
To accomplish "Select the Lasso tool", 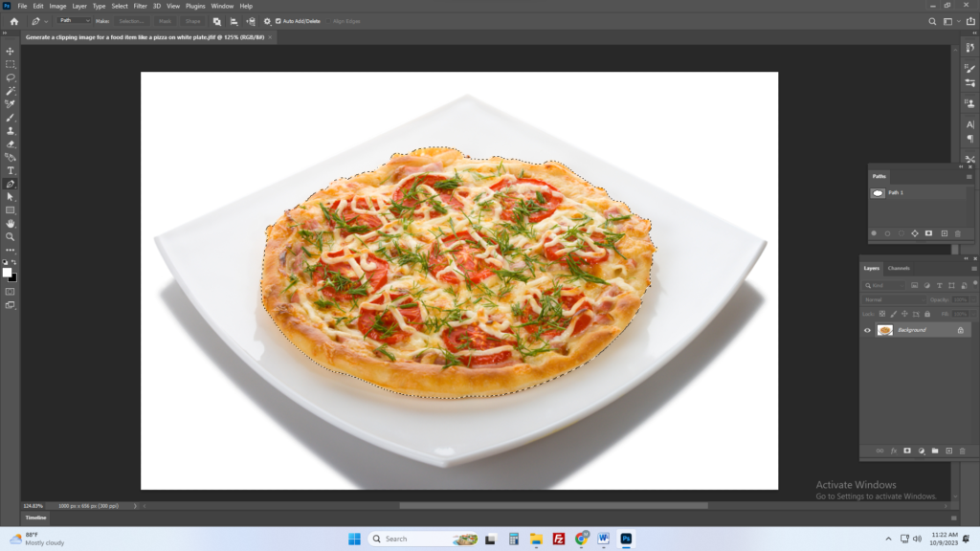I will tap(10, 77).
